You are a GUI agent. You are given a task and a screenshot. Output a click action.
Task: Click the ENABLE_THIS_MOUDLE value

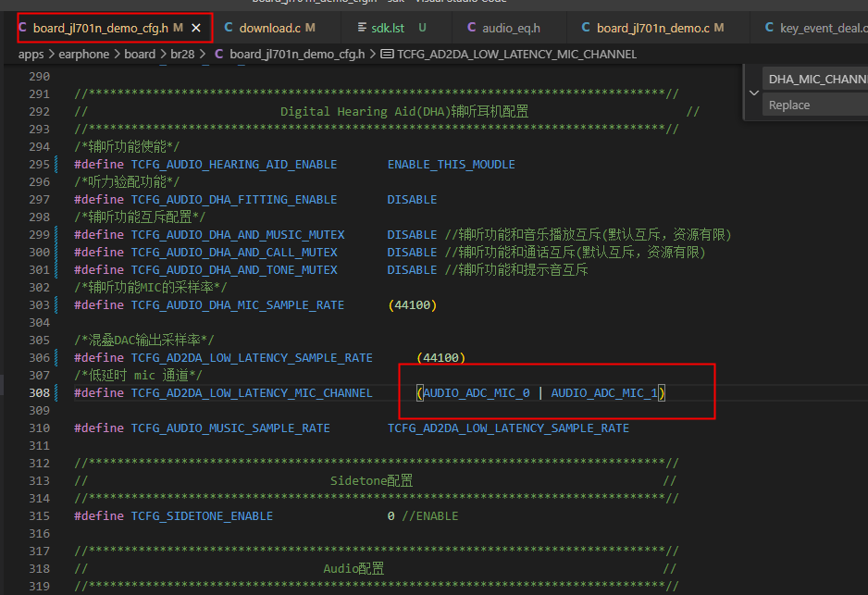point(452,165)
